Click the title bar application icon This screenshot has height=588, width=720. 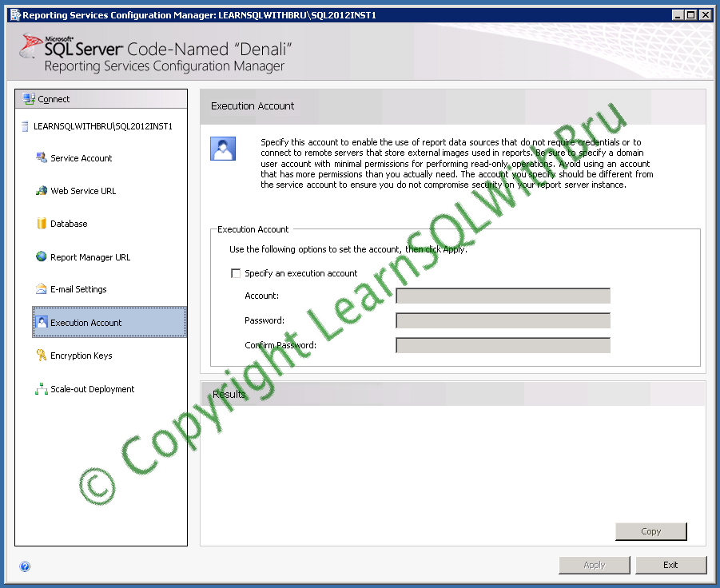click(15, 15)
